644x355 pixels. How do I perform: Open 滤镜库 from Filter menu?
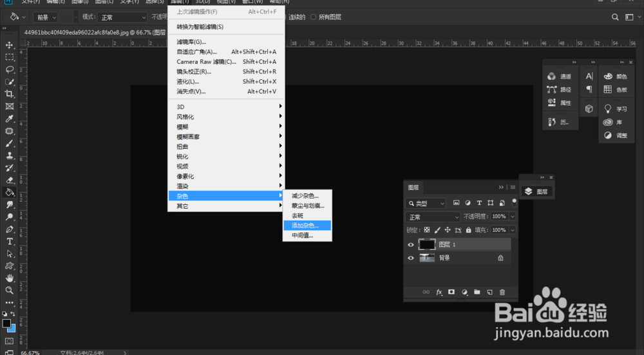(226, 42)
